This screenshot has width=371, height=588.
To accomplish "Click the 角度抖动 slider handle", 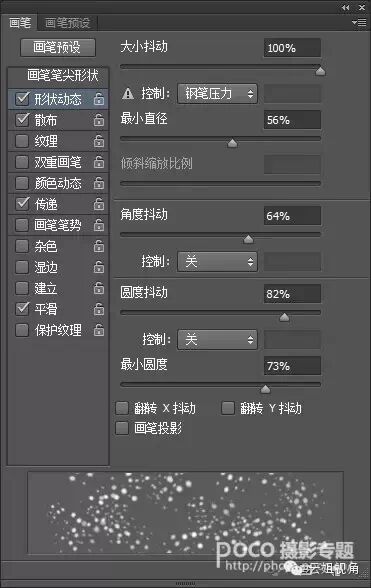I will tap(248, 239).
